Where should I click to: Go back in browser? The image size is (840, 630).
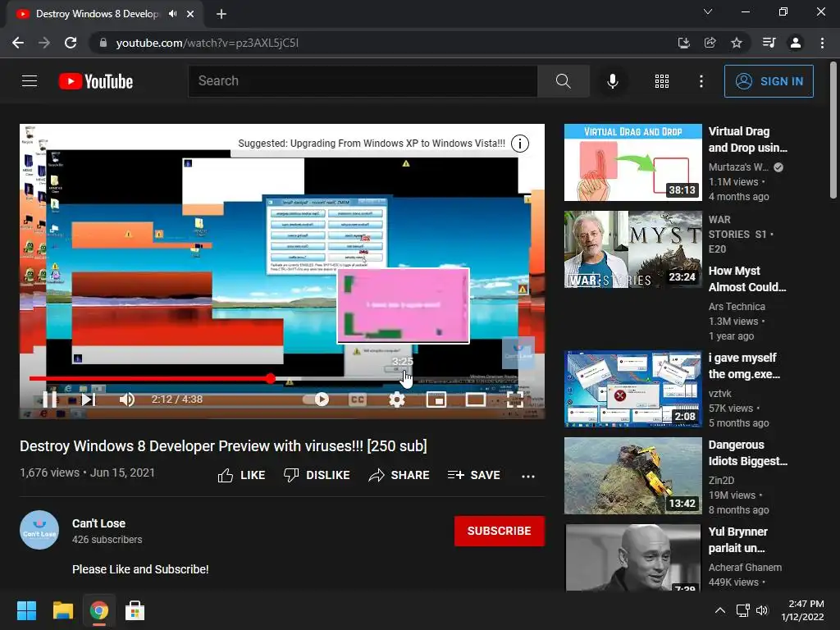point(18,43)
